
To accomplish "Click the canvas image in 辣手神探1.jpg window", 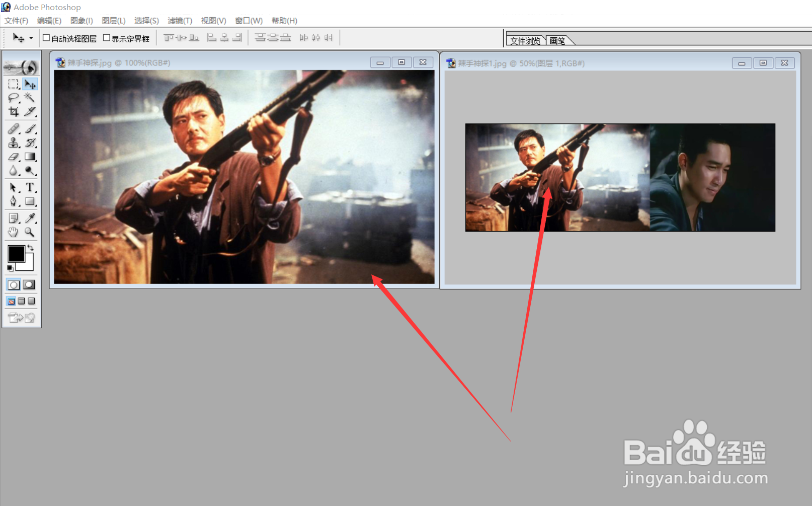I will [620, 177].
